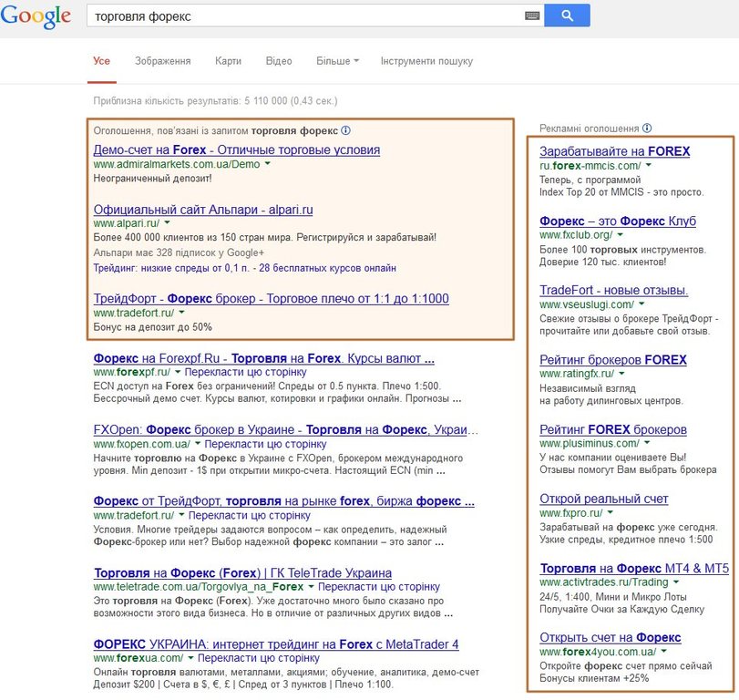Open 'FXOpen: Форекс брокер в Украине' result
The image size is (739, 700).
point(285,430)
